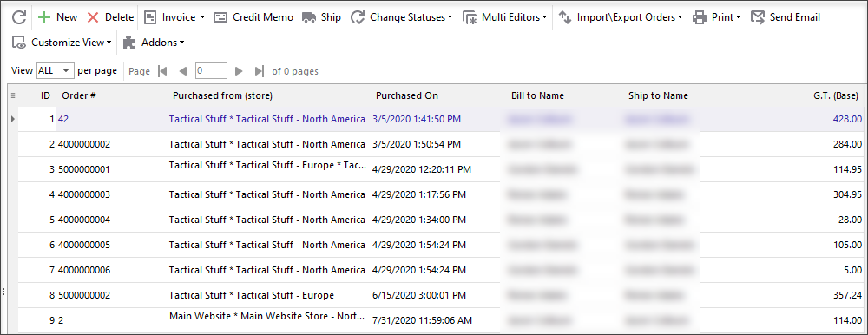Screen dimensions: 868x335
Task: Go to last page arrow
Action: tap(259, 71)
